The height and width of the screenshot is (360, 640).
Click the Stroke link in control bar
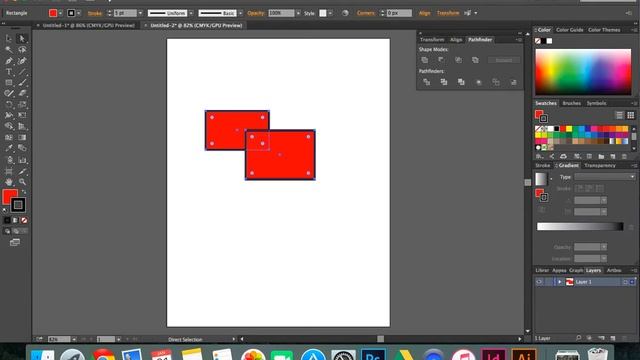tap(95, 13)
